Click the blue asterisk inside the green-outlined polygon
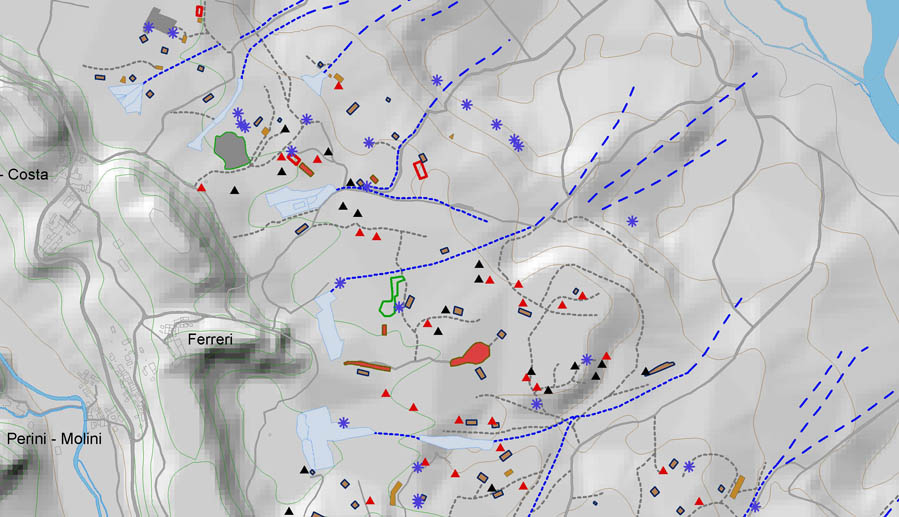899x517 pixels. [x=399, y=307]
